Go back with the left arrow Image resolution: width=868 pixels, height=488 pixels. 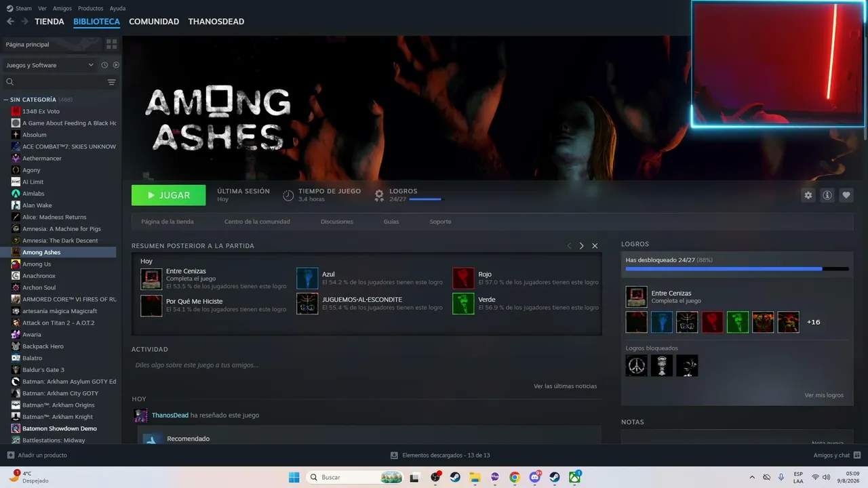tap(10, 22)
